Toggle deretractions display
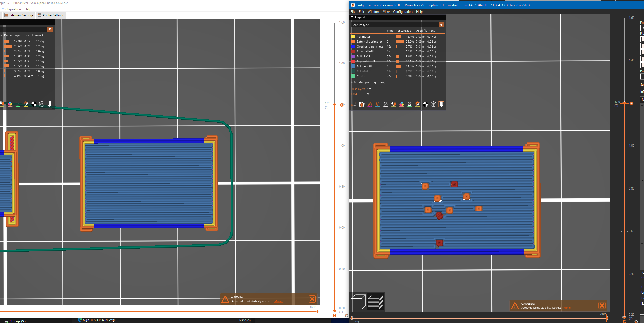This screenshot has width=644, height=323. click(x=378, y=104)
